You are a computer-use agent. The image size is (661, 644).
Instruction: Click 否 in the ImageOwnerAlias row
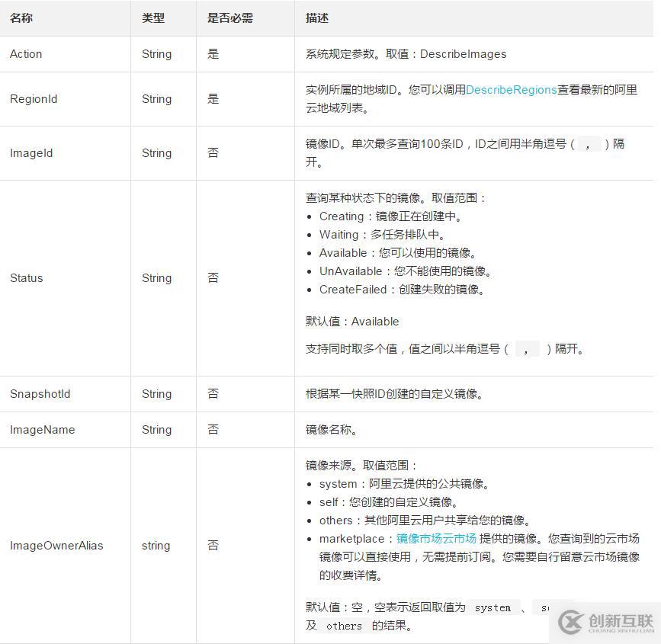pos(213,546)
